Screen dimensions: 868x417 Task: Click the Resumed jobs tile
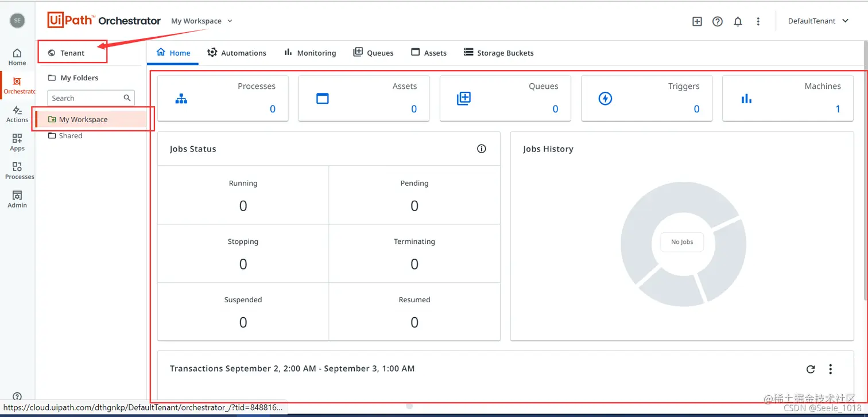pyautogui.click(x=414, y=311)
